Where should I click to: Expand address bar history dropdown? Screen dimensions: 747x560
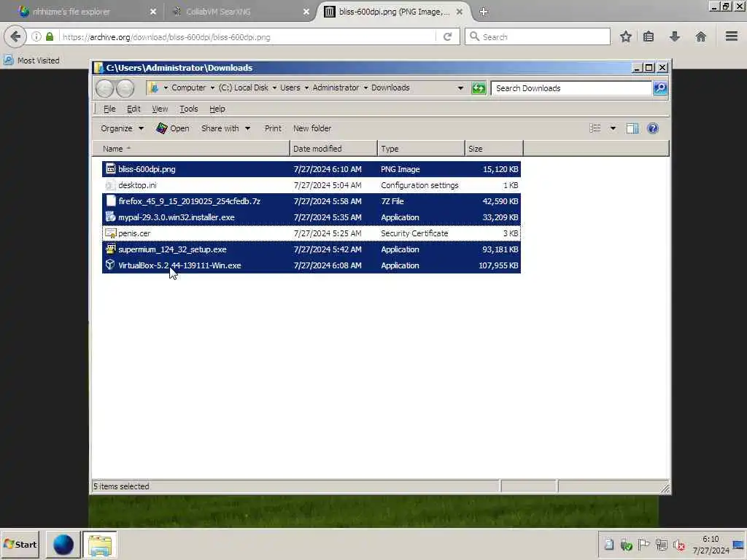[x=460, y=88]
